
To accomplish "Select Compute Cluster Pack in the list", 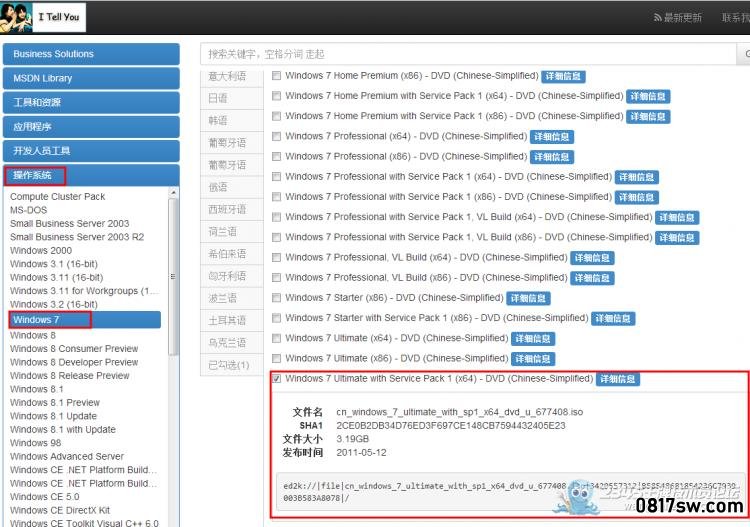I will click(x=57, y=197).
